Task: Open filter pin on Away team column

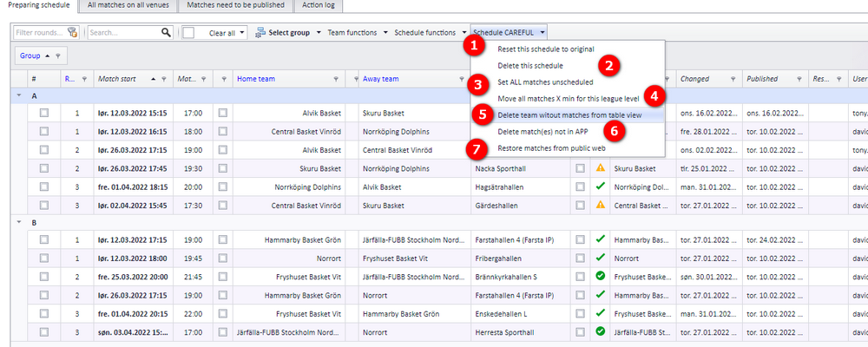Action: (x=461, y=79)
